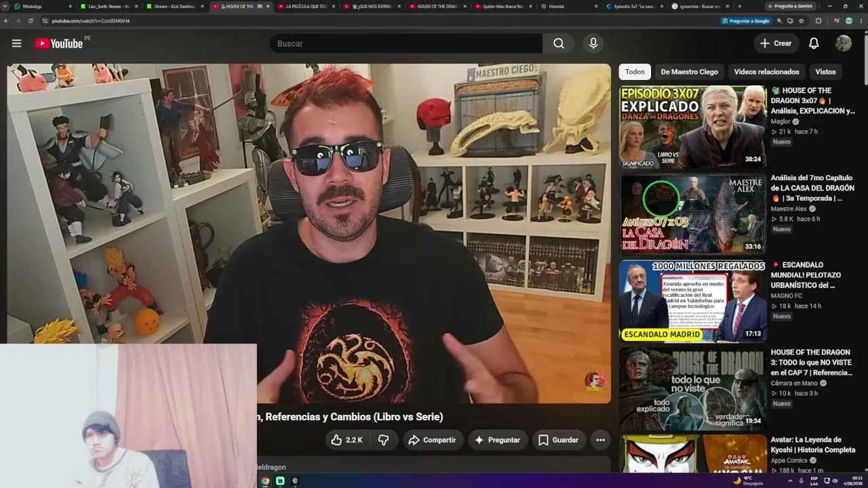Click the main video player
The image size is (868, 488).
click(309, 234)
